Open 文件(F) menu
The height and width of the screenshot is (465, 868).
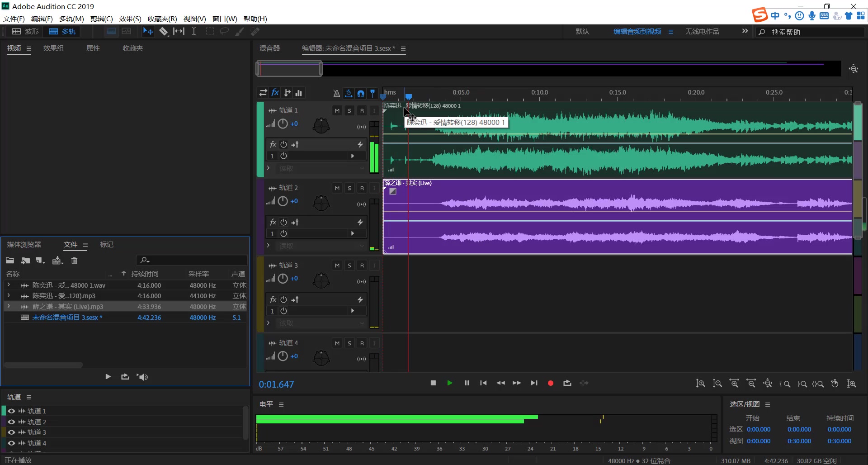click(x=14, y=19)
